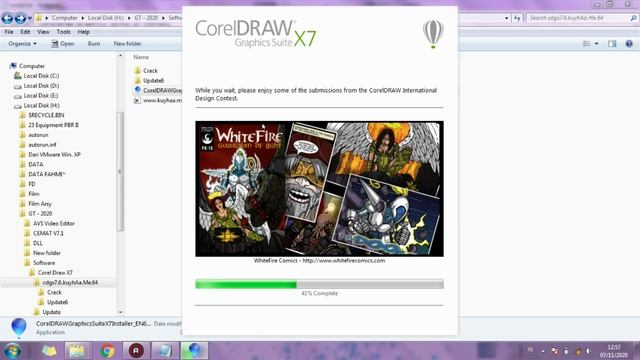Click the navigation pane scrollbar
Image resolution: width=640 pixels, height=360 pixels.
[x=120, y=171]
